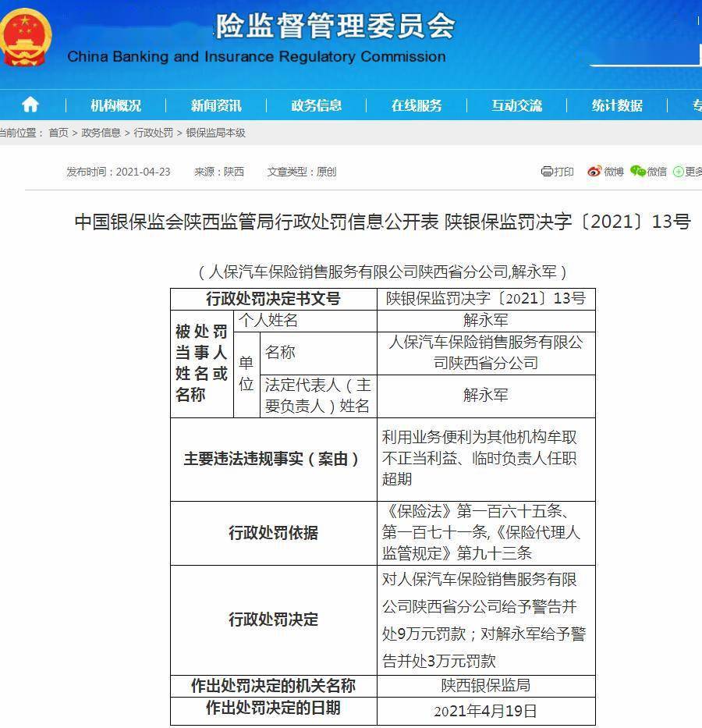Click the printer icon next to 打印
The width and height of the screenshot is (702, 728).
point(547,172)
